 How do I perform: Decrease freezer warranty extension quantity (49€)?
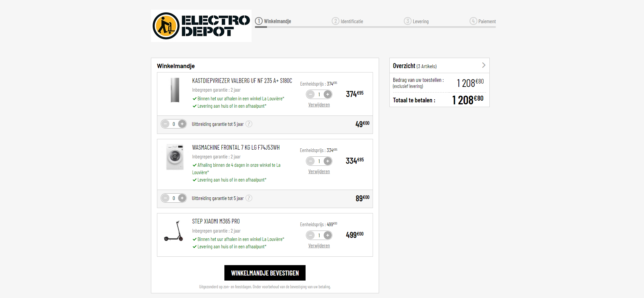click(x=165, y=124)
